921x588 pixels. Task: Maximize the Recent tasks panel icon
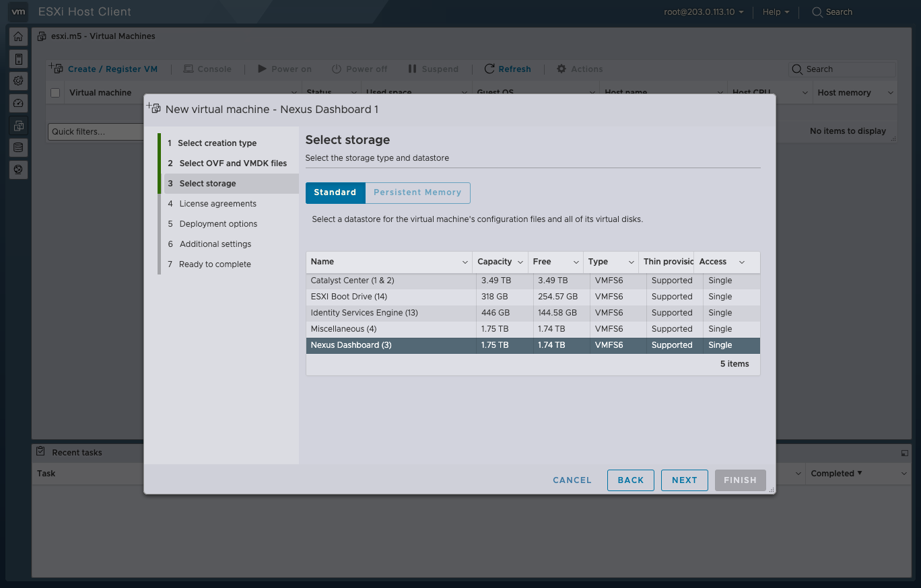pyautogui.click(x=904, y=453)
